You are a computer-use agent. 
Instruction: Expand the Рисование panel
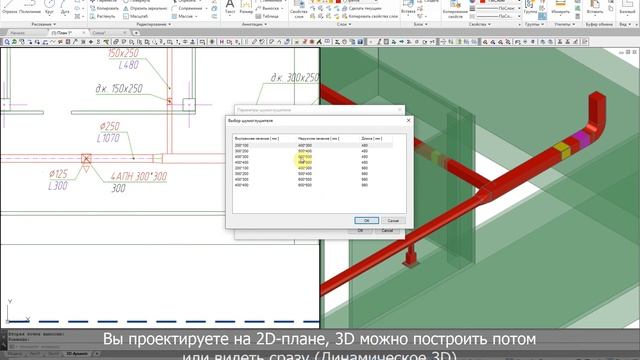[44, 24]
